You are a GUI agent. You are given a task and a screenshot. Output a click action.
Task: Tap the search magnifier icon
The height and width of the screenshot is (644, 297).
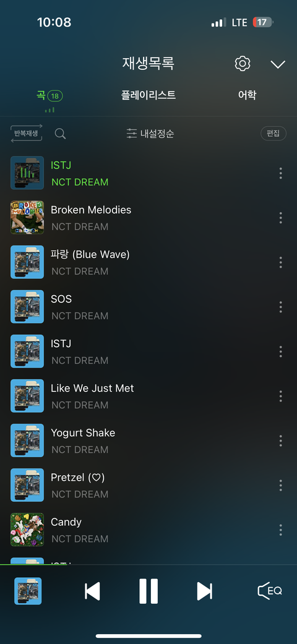(61, 134)
